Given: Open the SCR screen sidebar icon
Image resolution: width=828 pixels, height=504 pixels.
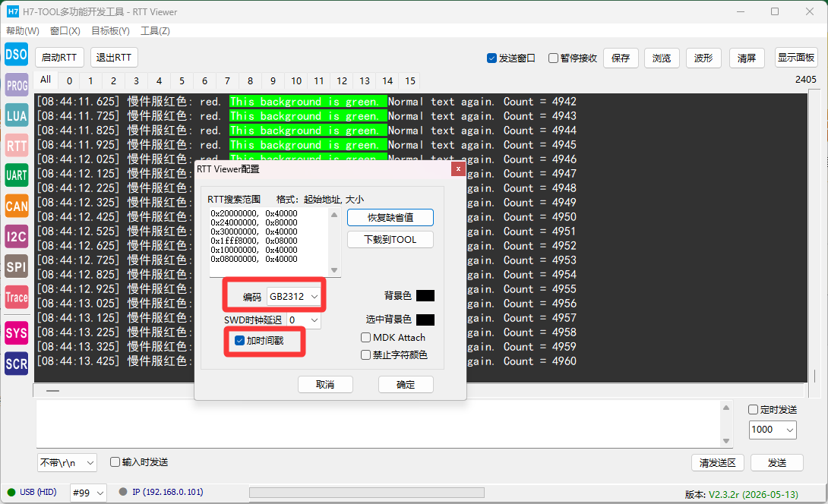Looking at the screenshot, I should coord(17,364).
